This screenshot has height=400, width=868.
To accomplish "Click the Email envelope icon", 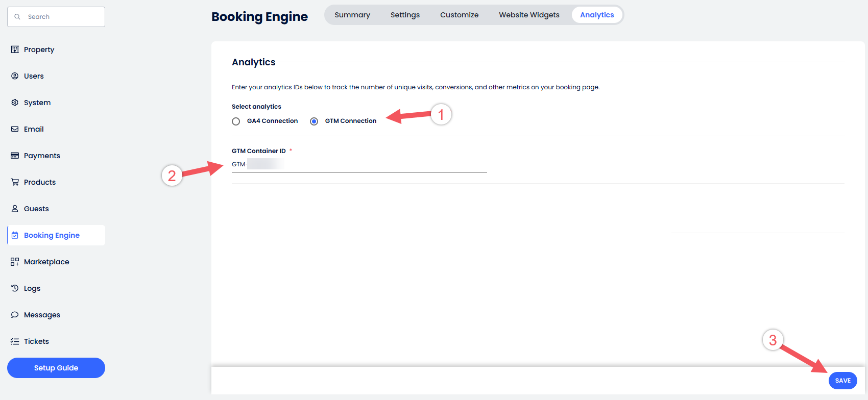I will click(x=15, y=129).
